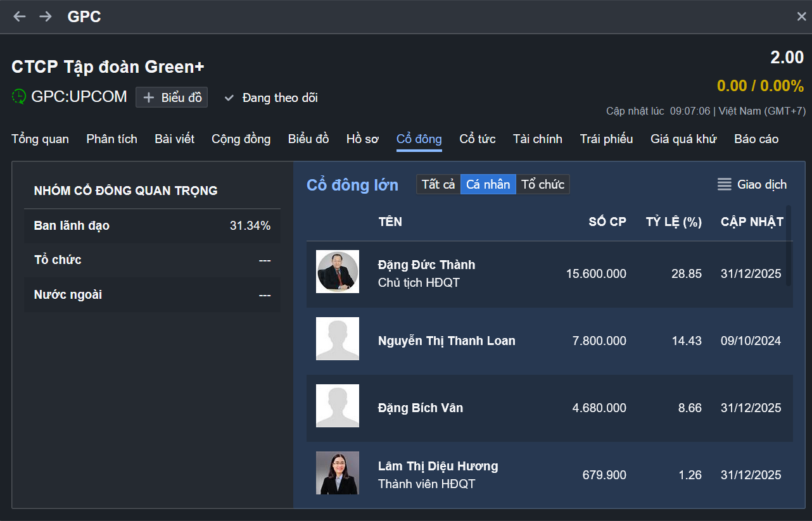Click the CTCP Tập đoàn Green+ company name
Image resolution: width=812 pixels, height=521 pixels.
(x=108, y=66)
